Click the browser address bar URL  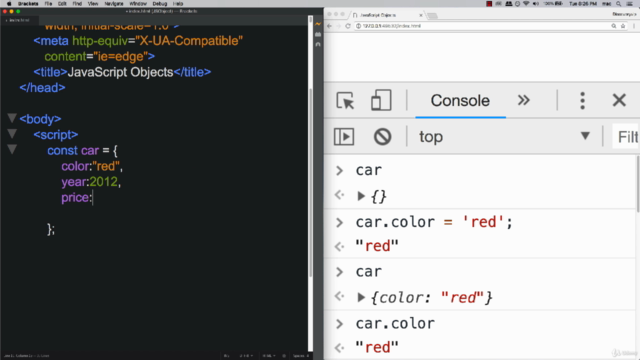(x=391, y=26)
